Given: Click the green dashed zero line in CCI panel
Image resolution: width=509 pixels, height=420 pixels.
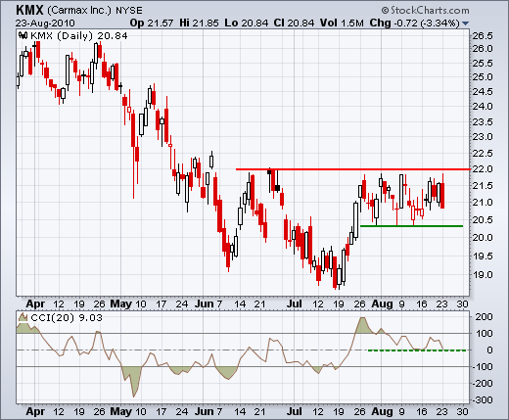Looking at the screenshot, I should point(417,350).
